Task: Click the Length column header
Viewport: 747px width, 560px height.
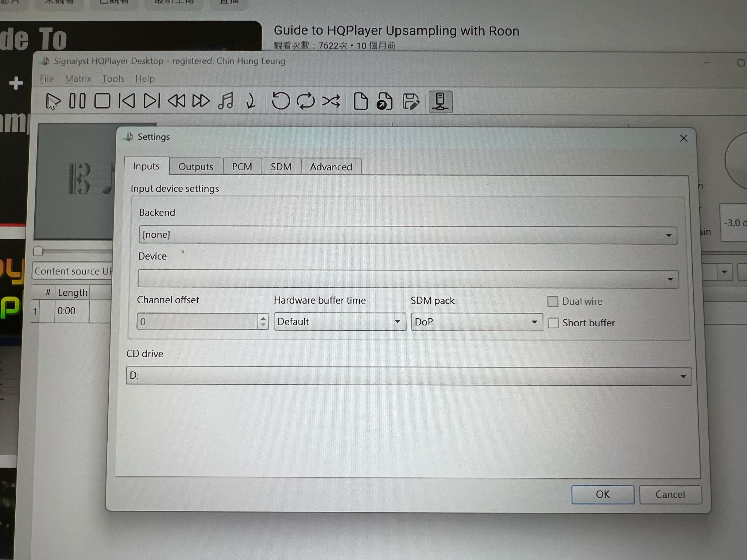Action: (x=72, y=292)
